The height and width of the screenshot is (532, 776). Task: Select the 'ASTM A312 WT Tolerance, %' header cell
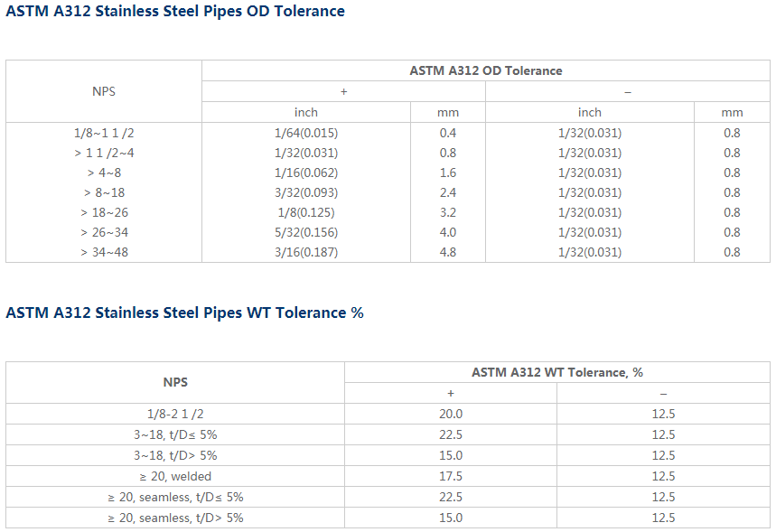pyautogui.click(x=556, y=372)
